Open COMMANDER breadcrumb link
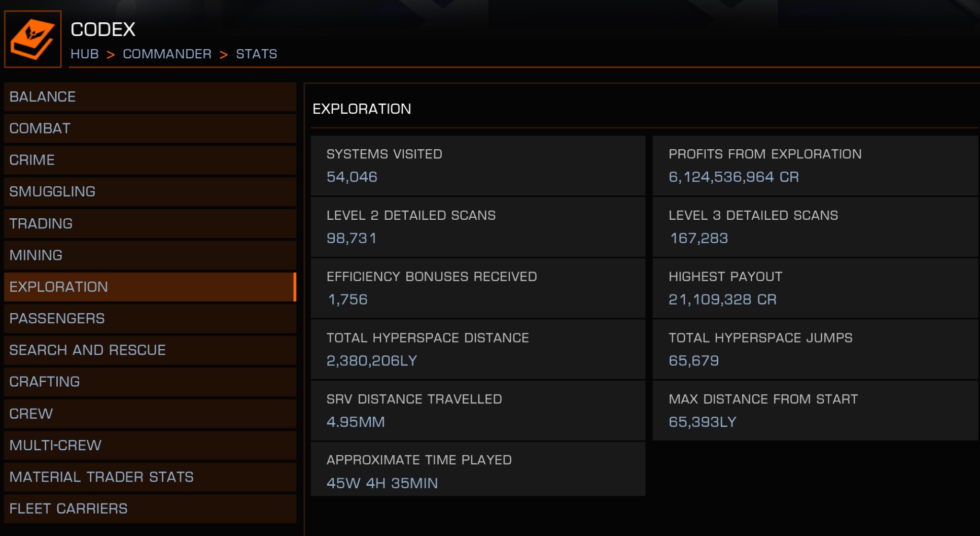The width and height of the screenshot is (980, 536). tap(167, 54)
